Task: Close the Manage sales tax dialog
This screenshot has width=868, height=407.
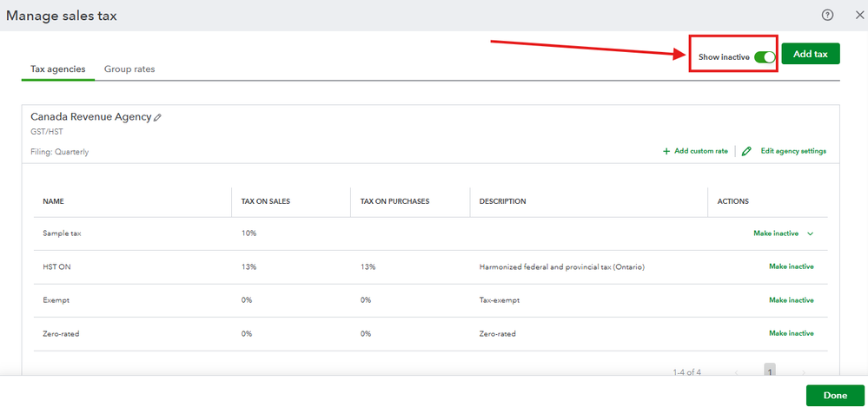Action: (x=859, y=16)
